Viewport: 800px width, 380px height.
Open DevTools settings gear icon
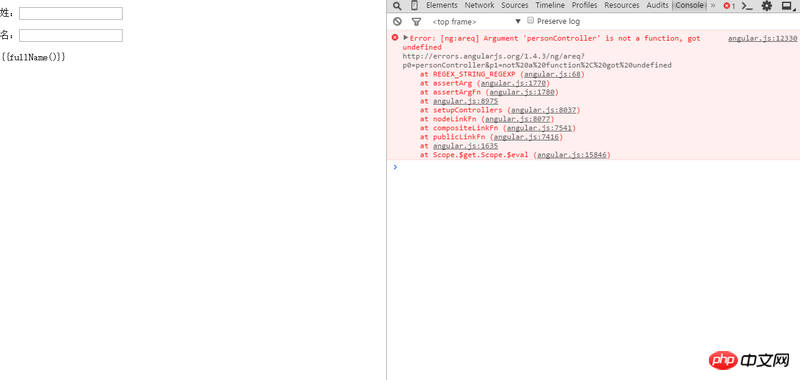767,6
